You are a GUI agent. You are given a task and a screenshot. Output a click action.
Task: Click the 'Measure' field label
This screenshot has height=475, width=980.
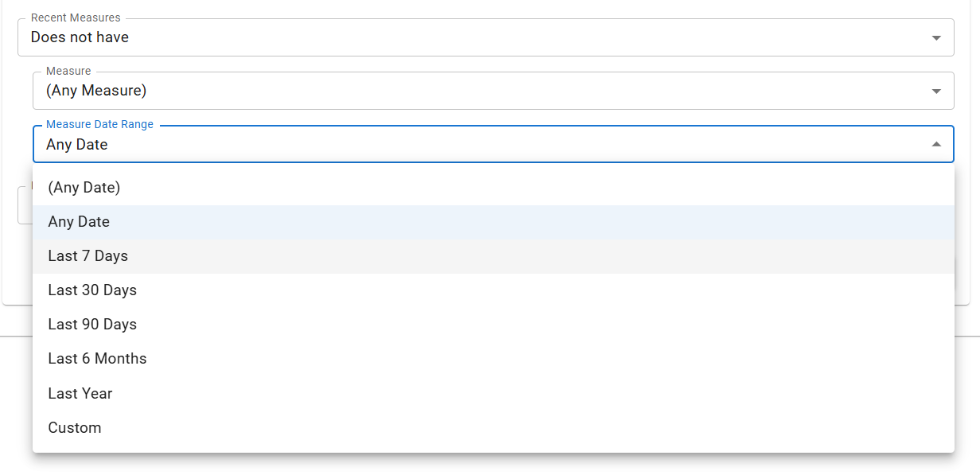click(x=68, y=71)
